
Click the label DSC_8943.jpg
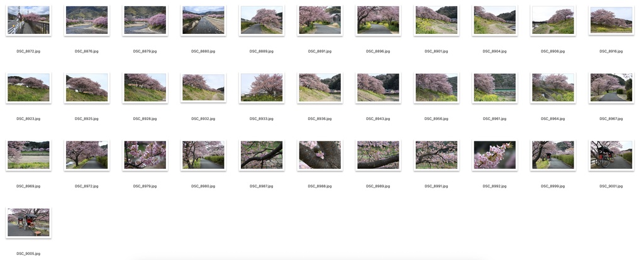click(378, 119)
